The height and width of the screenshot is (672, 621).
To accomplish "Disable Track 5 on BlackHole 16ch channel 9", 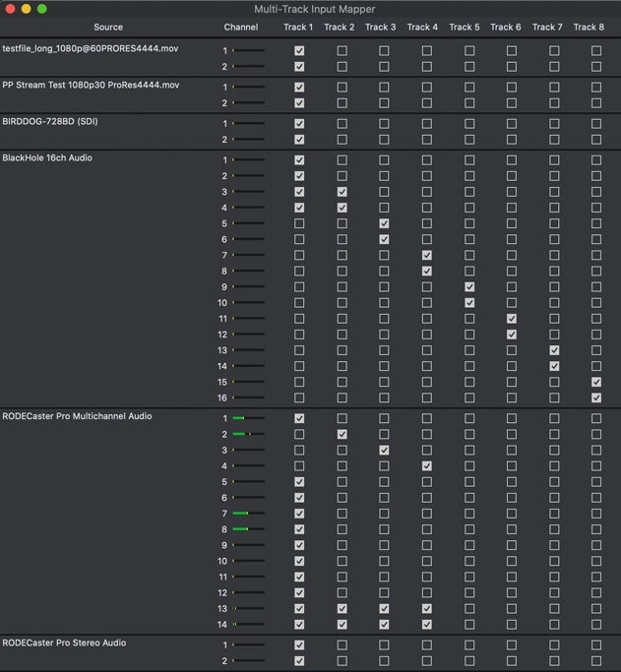I will [469, 287].
